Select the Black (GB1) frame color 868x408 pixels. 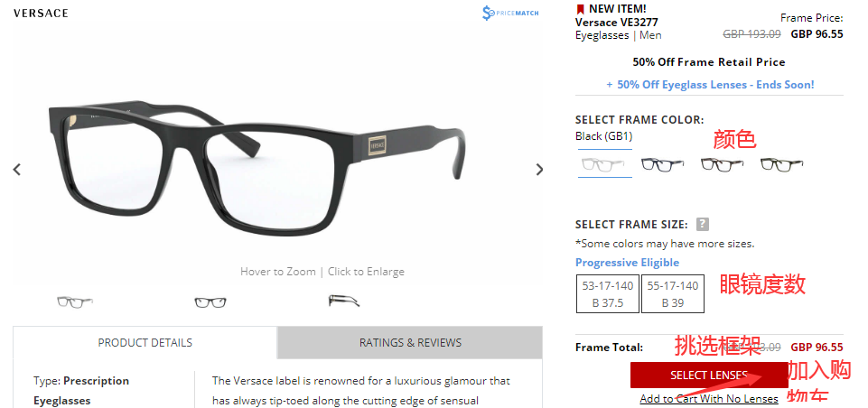tap(604, 164)
